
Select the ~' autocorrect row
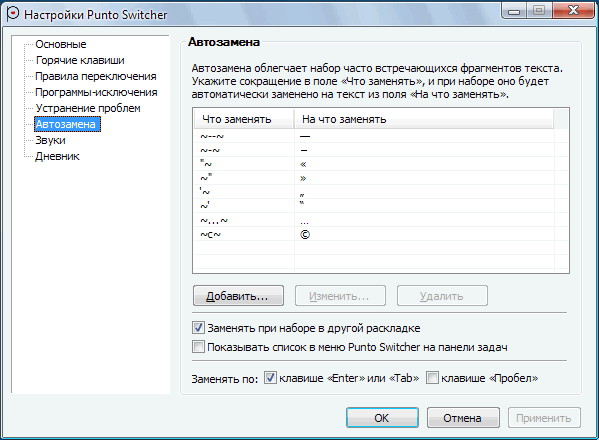click(x=373, y=206)
